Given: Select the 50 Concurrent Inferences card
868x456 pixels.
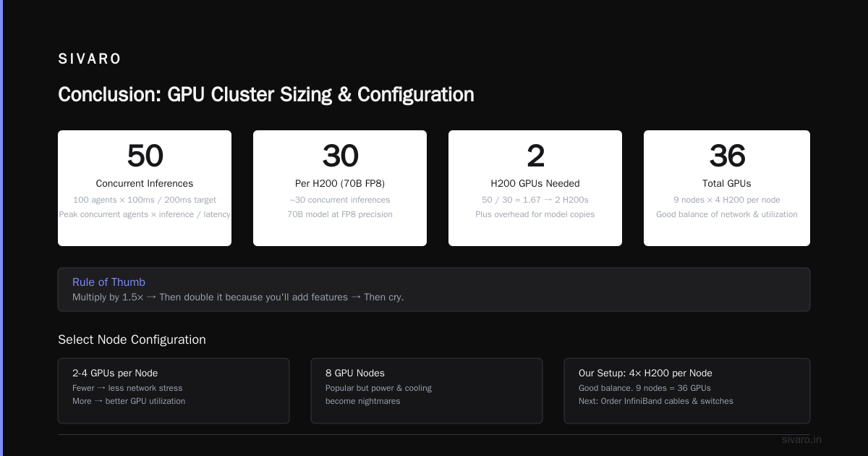Looking at the screenshot, I should 145,188.
